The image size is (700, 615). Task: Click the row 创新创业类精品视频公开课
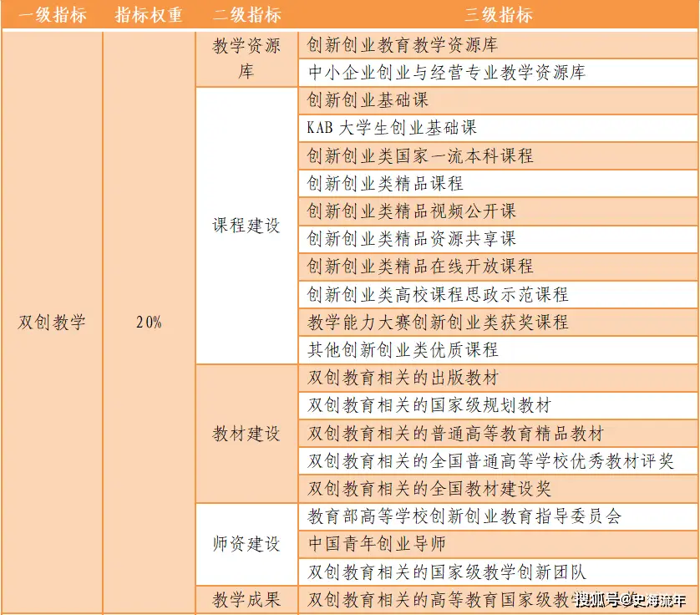pyautogui.click(x=498, y=211)
